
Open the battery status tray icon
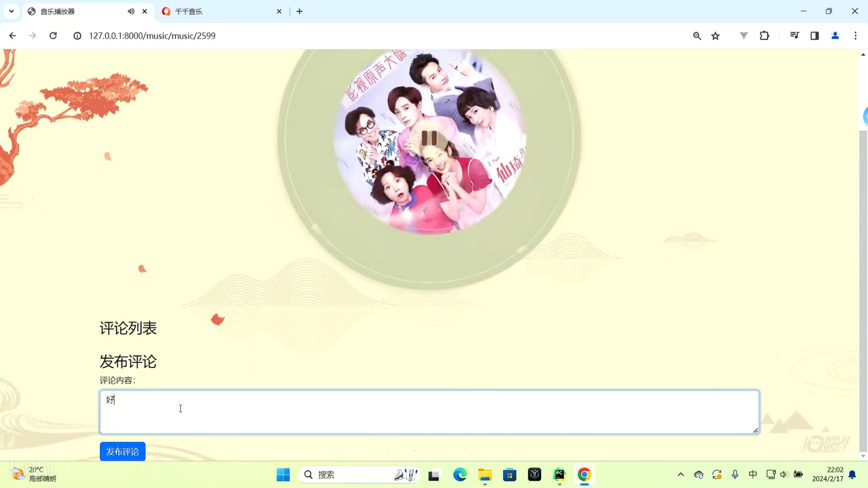click(x=798, y=474)
